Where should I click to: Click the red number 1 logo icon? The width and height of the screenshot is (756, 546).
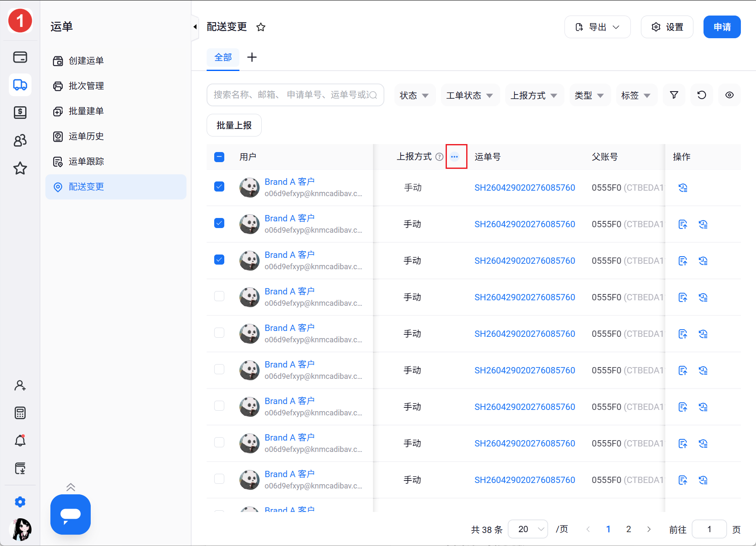pos(20,21)
